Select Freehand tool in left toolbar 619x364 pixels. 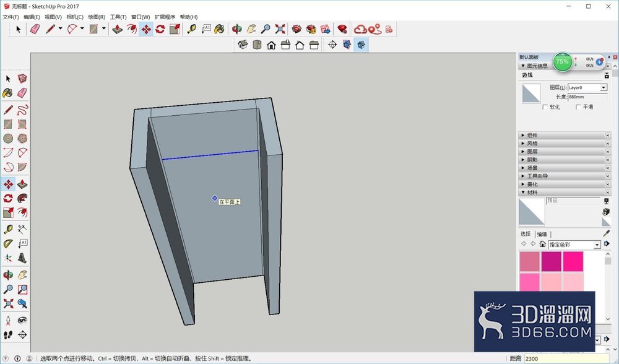click(22, 110)
